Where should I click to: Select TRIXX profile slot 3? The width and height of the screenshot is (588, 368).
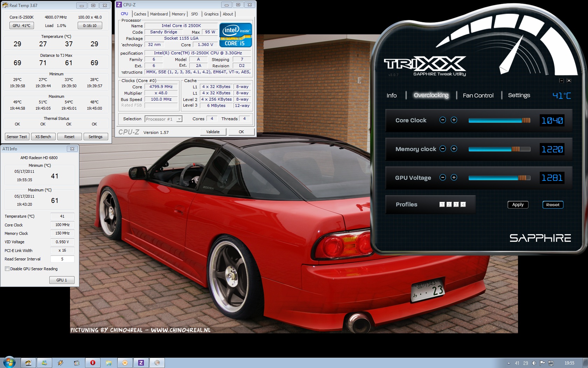pos(456,204)
